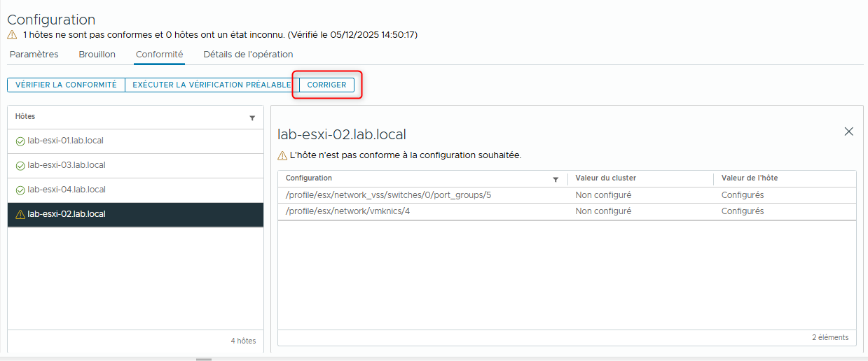Open the Brouillon tab

[97, 54]
